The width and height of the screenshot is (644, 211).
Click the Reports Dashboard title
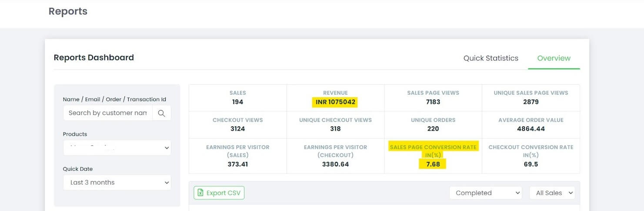(93, 57)
